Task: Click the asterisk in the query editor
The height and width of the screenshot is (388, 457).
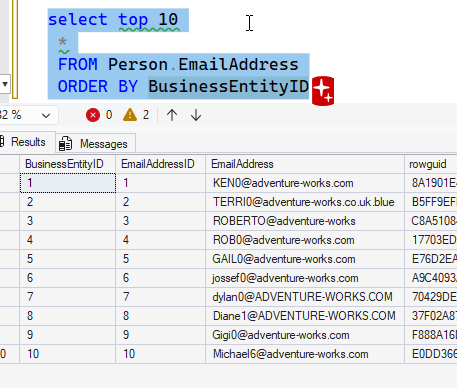Action: [62, 43]
